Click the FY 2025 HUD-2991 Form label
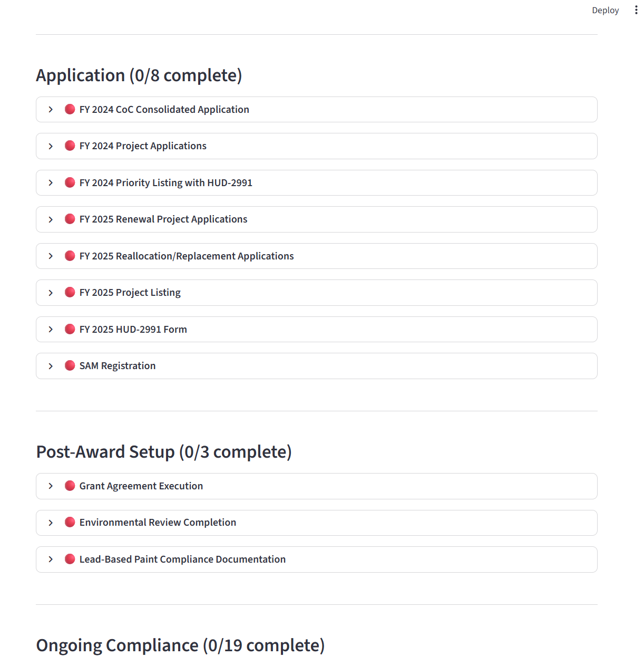 133,330
